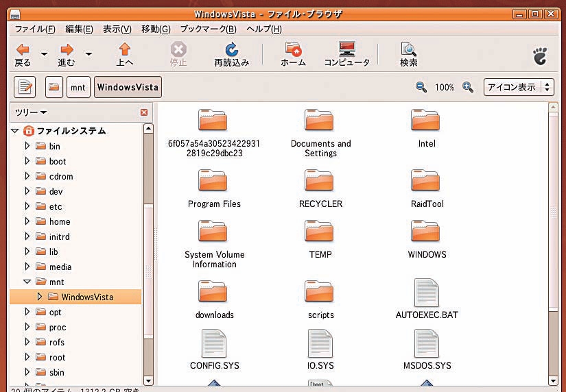
Task: Open the ブックマーク(B) menu
Action: (209, 29)
